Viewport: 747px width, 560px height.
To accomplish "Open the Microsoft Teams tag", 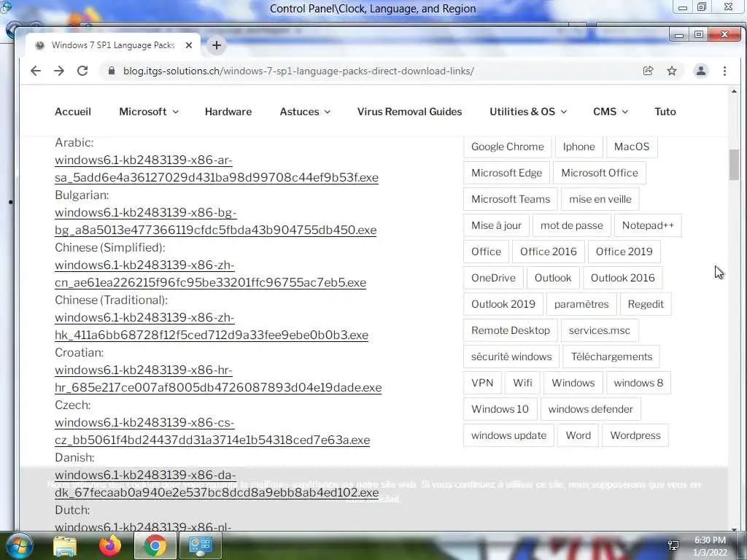I will [511, 199].
